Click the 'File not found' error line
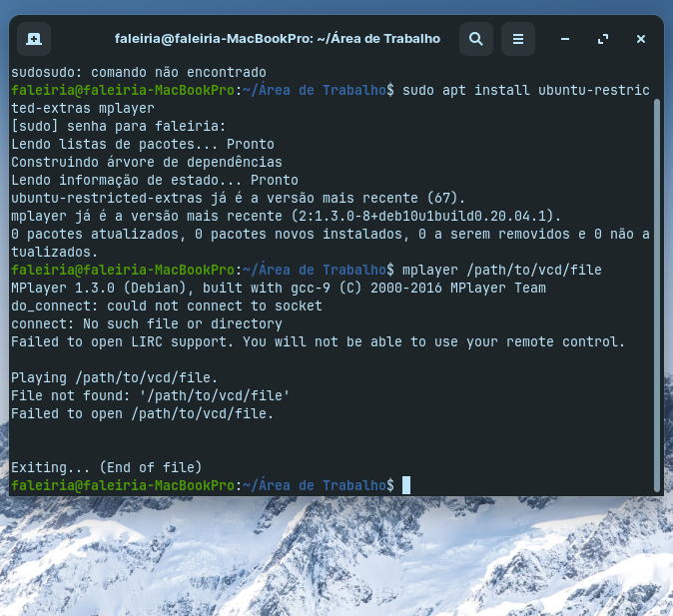The image size is (673, 616). click(150, 395)
